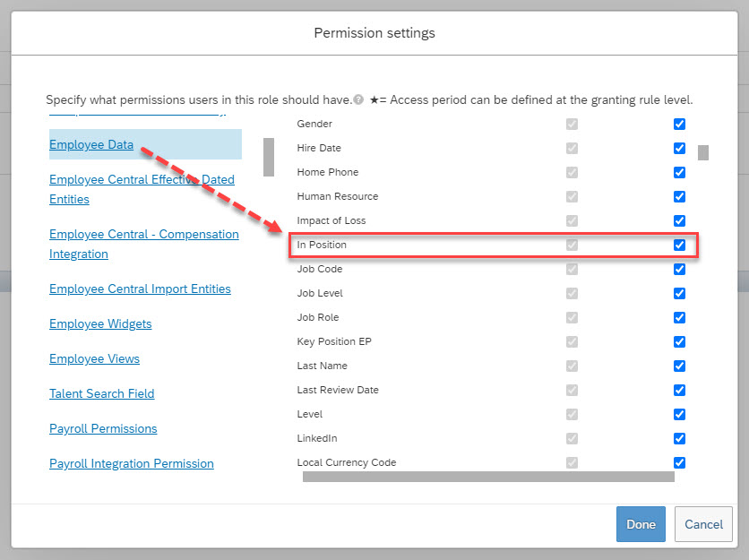Open Employee Central Effective Dated Entities

pyautogui.click(x=142, y=189)
